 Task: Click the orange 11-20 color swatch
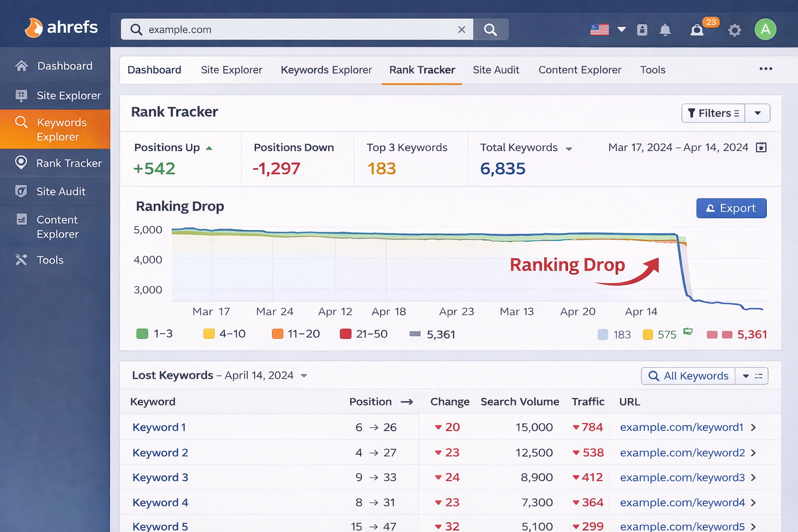[277, 334]
